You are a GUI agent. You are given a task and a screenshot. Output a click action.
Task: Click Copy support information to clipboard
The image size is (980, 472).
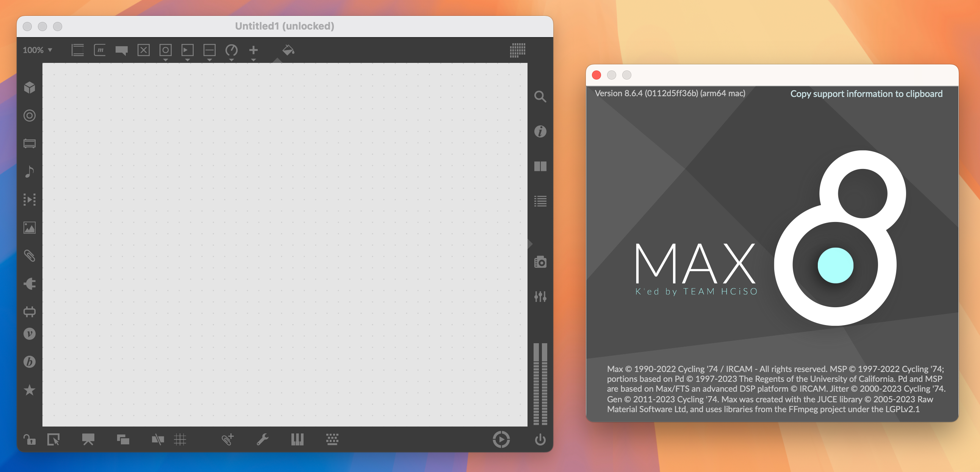click(866, 94)
